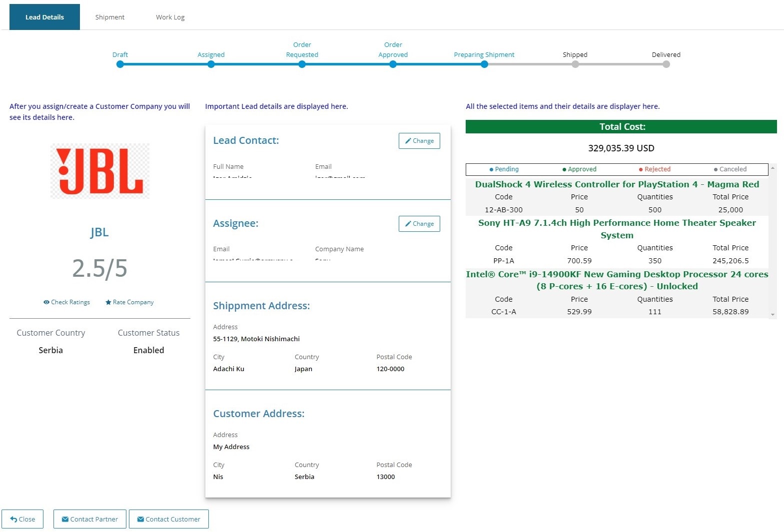The image size is (784, 532).
Task: Click the Rejected status legend
Action: (655, 169)
